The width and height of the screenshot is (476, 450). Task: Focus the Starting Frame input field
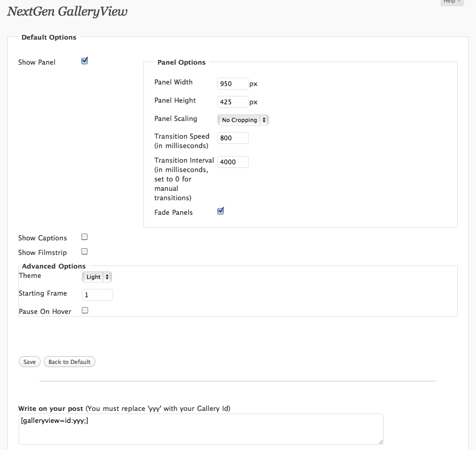pyautogui.click(x=97, y=295)
